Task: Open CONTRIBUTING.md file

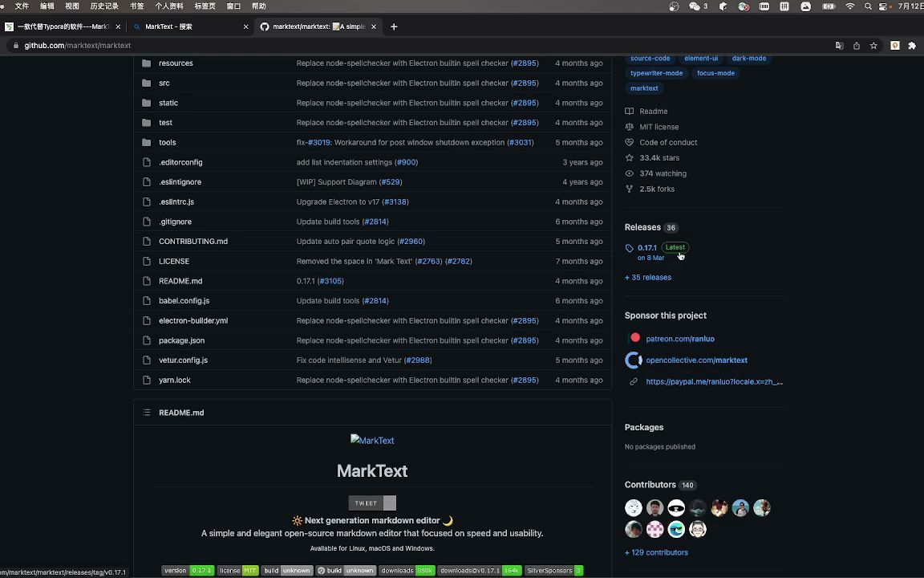Action: click(193, 241)
